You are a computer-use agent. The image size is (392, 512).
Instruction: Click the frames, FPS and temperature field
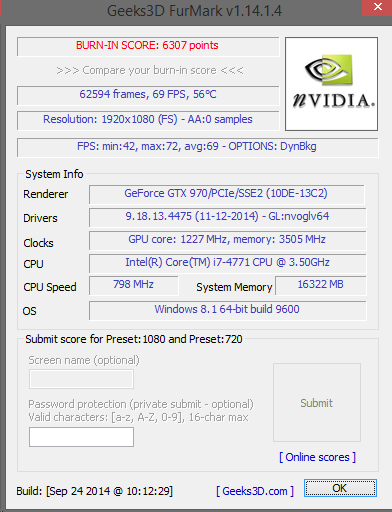[148, 95]
